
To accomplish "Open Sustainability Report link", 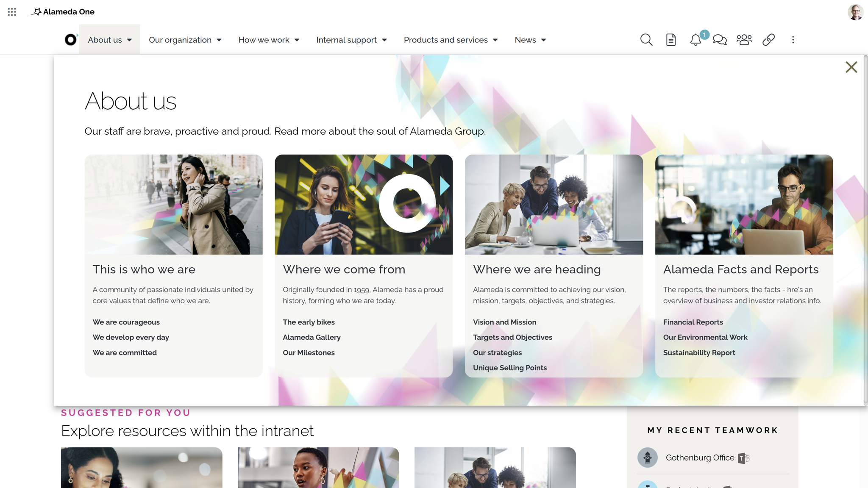I will click(699, 352).
